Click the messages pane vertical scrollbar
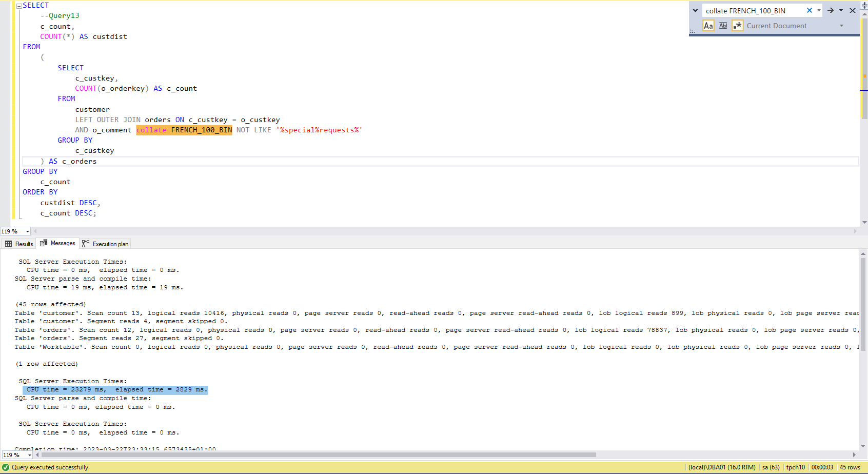 pos(863,304)
